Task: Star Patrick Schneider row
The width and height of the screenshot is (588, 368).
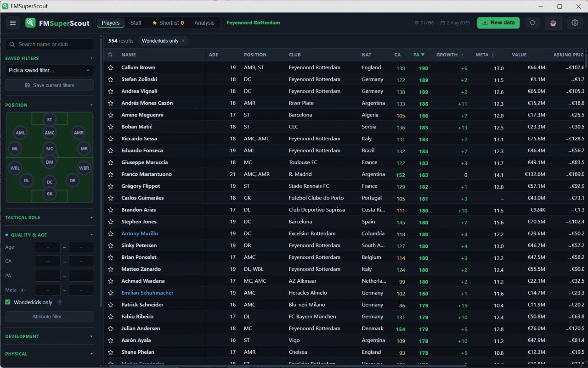Action: point(110,305)
